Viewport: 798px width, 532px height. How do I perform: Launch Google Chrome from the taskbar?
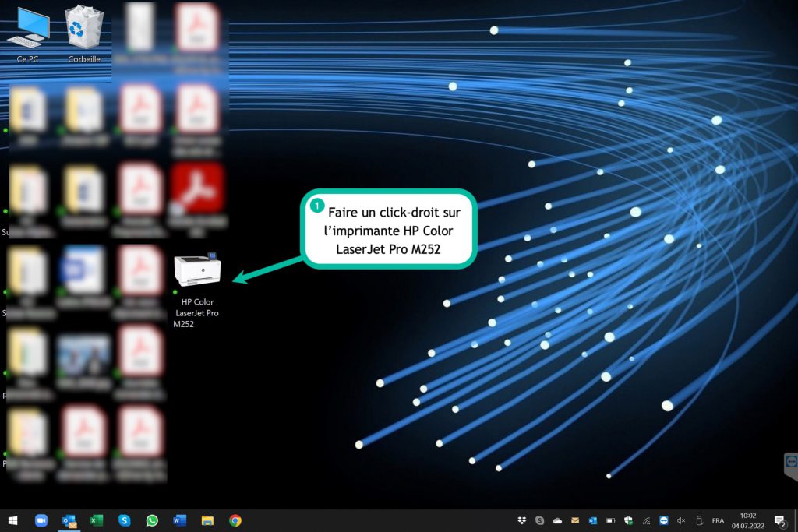point(235,520)
